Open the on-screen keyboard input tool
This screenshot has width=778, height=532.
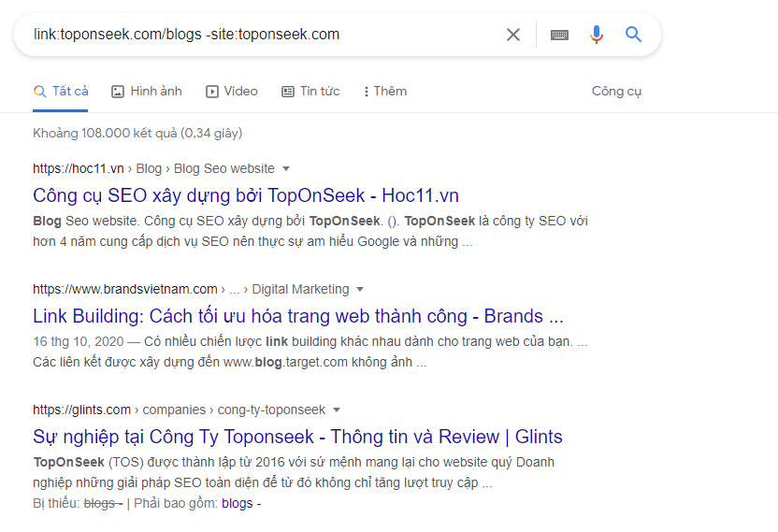coord(559,35)
